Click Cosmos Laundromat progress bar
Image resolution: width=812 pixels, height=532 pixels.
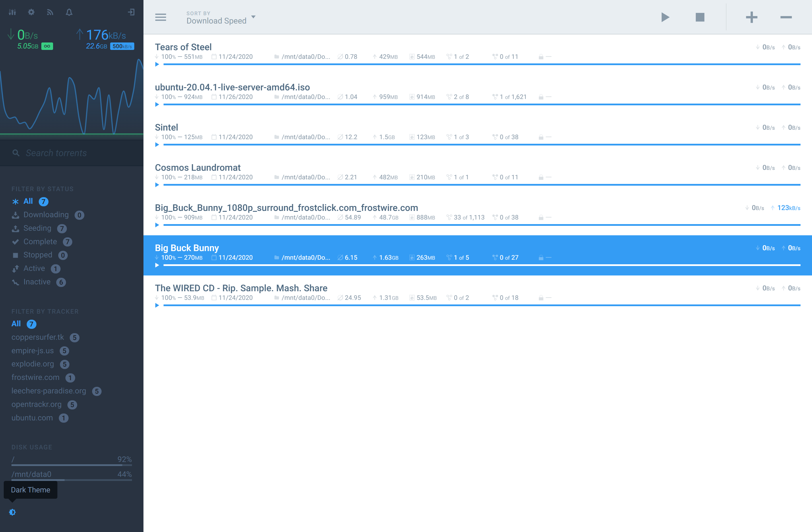481,185
